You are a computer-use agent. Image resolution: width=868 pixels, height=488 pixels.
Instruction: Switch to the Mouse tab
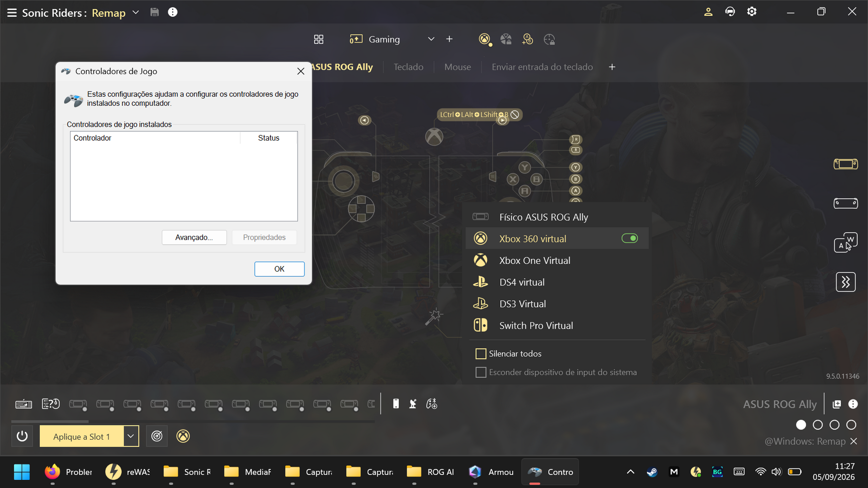[x=458, y=67]
